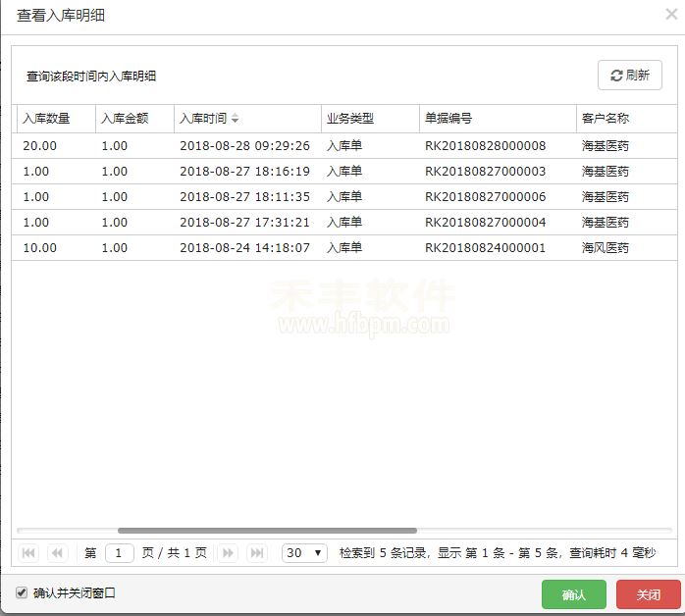Go to first page using pagination icon
The height and width of the screenshot is (616, 685).
tap(28, 553)
